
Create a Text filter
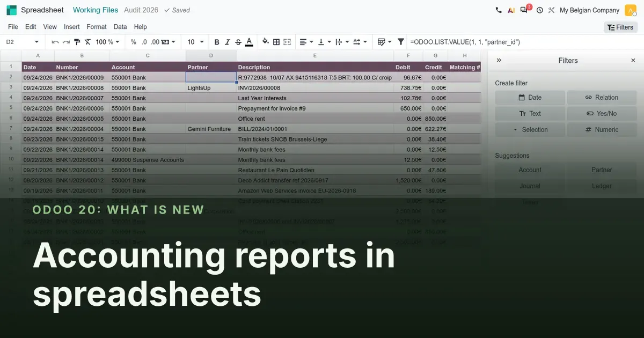pyautogui.click(x=530, y=114)
